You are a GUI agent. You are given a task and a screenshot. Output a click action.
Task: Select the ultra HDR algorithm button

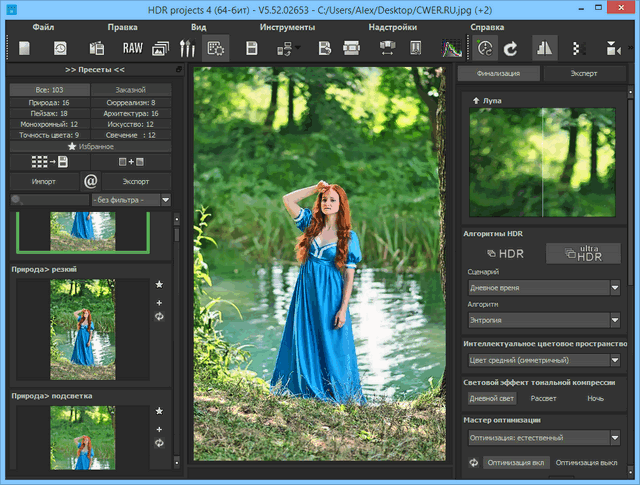584,254
